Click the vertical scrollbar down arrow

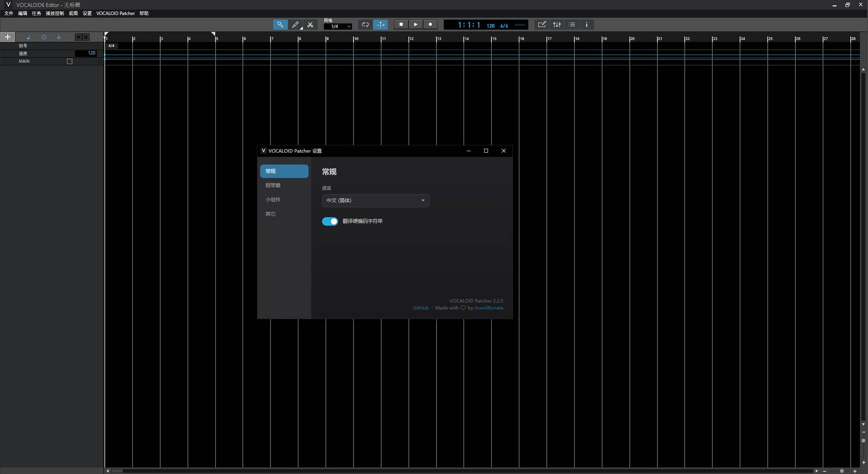point(863,424)
